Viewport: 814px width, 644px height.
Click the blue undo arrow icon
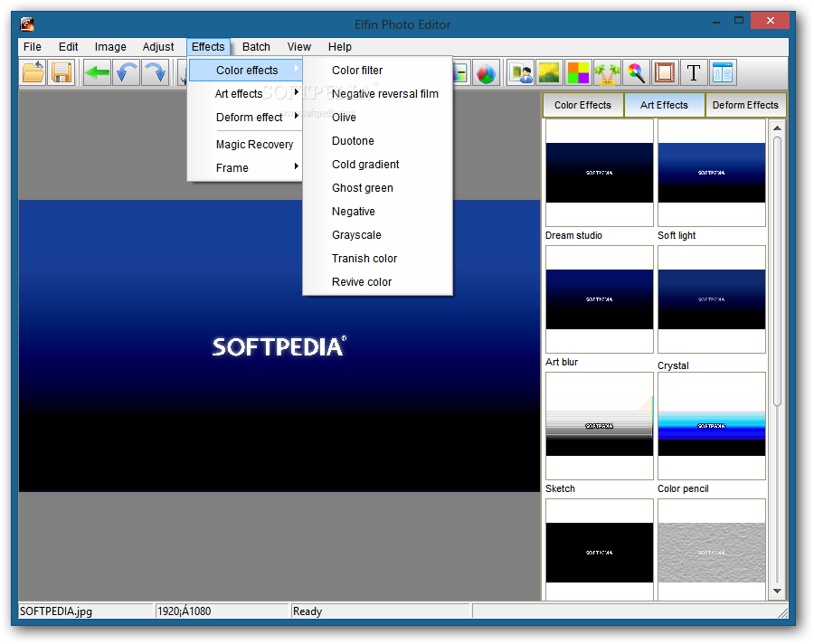tap(126, 72)
